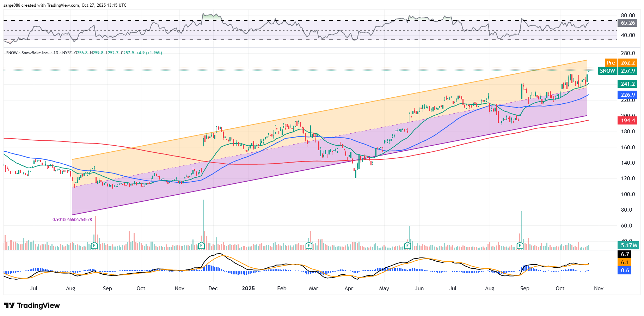Open the earnings marker before December 2024
Screen dimensions: 644x316
(x=201, y=245)
